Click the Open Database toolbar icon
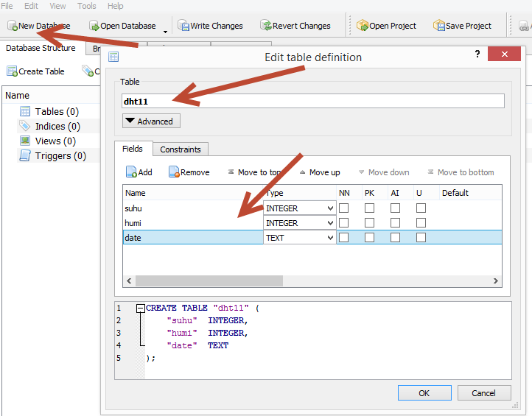Viewport: 532px width, 416px height. (x=94, y=26)
